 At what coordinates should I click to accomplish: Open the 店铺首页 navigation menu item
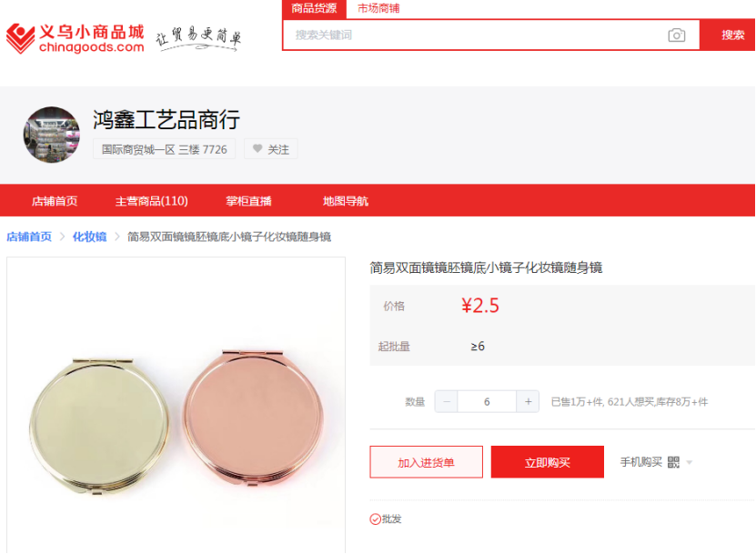point(55,201)
